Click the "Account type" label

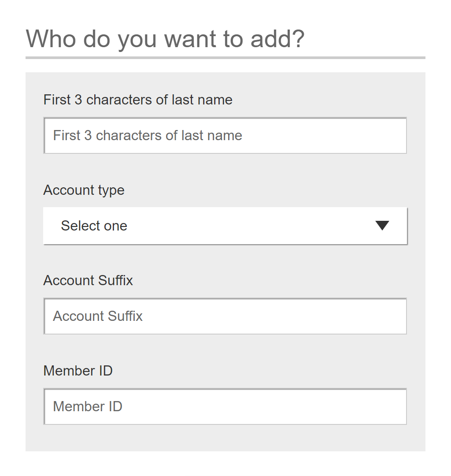[84, 190]
